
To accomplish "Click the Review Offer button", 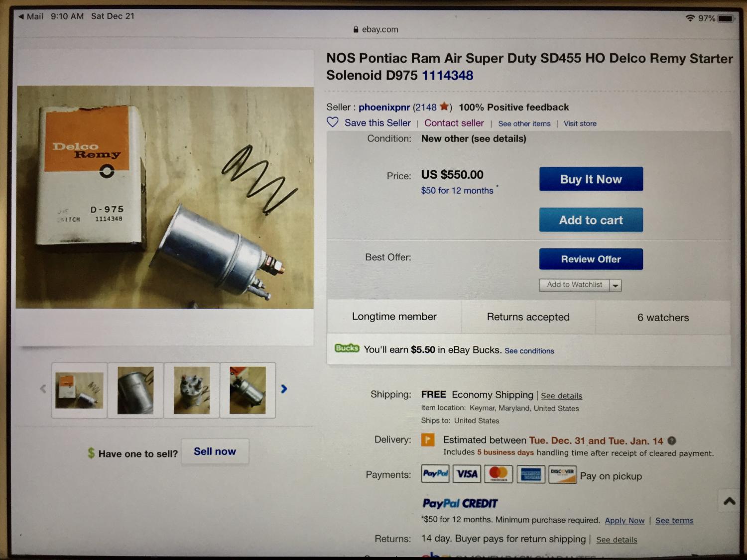I will [591, 259].
